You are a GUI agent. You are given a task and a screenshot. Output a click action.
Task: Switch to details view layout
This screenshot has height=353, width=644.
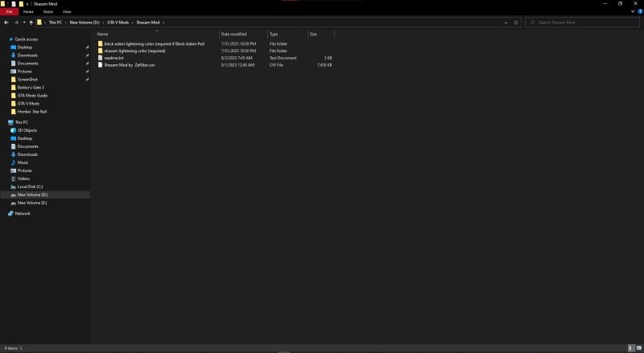tap(631, 348)
